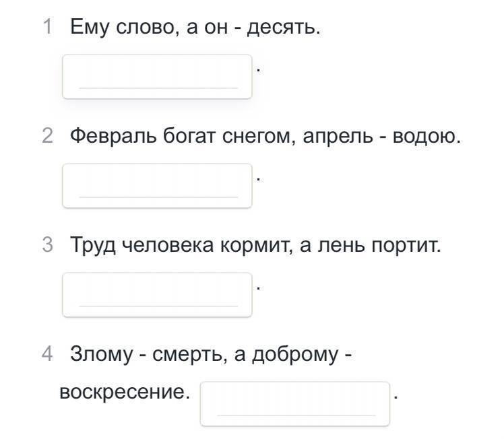Focus the answer box below the Февраль sentence
The width and height of the screenshot is (504, 439).
tap(157, 186)
